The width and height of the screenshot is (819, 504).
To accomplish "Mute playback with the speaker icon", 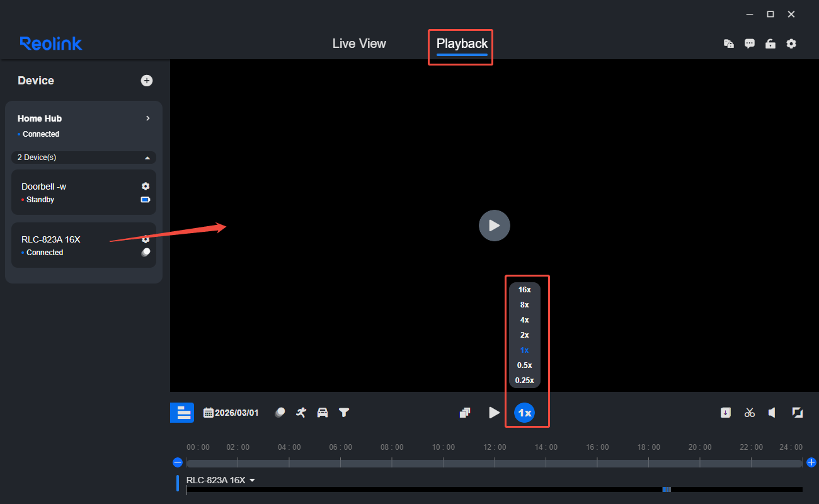I will [772, 413].
